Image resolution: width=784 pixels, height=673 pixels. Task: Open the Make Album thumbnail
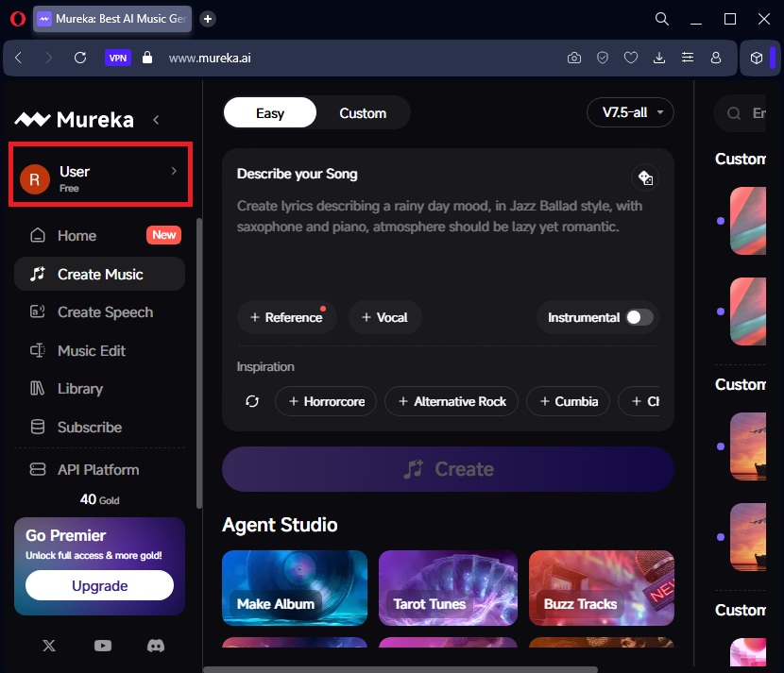(295, 588)
